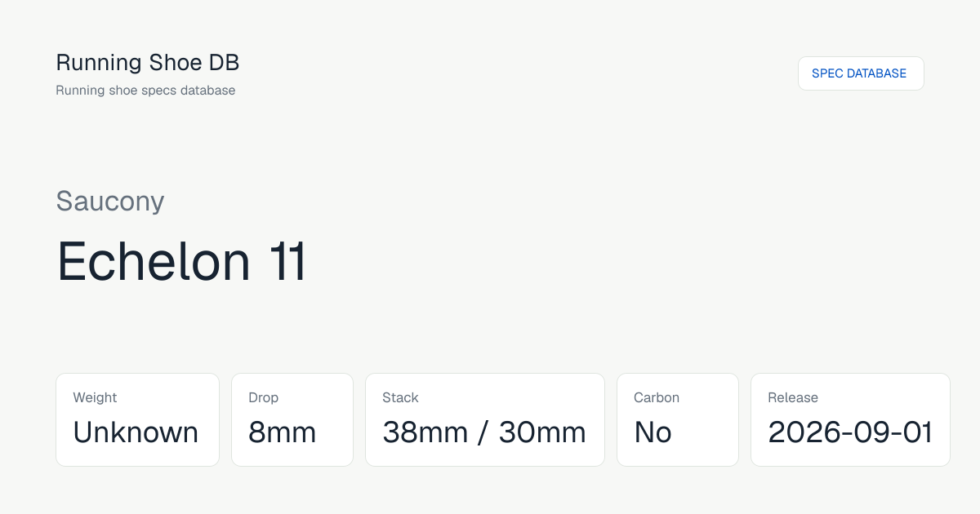Click the 2026-09-01 release date
The width and height of the screenshot is (980, 514).
point(850,432)
